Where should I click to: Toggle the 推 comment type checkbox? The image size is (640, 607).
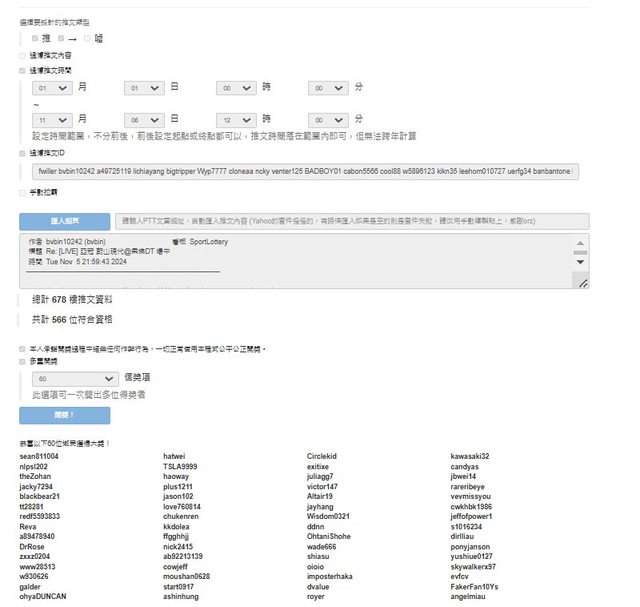[35, 38]
